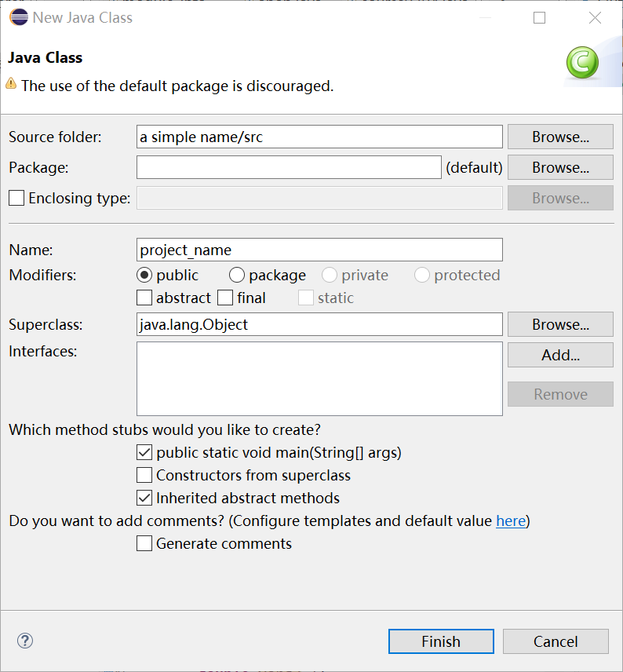
Task: Select the protected modifier radio button
Action: [x=421, y=275]
